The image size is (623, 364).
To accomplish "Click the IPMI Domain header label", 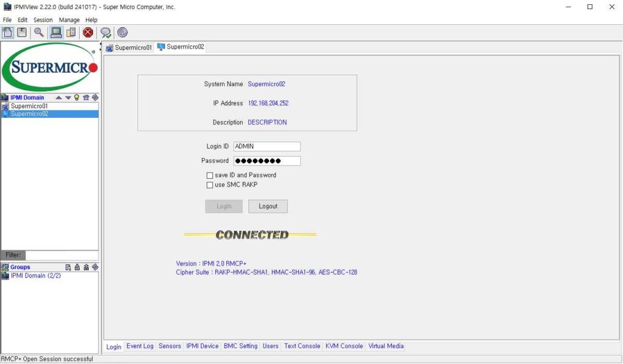I will coord(27,98).
